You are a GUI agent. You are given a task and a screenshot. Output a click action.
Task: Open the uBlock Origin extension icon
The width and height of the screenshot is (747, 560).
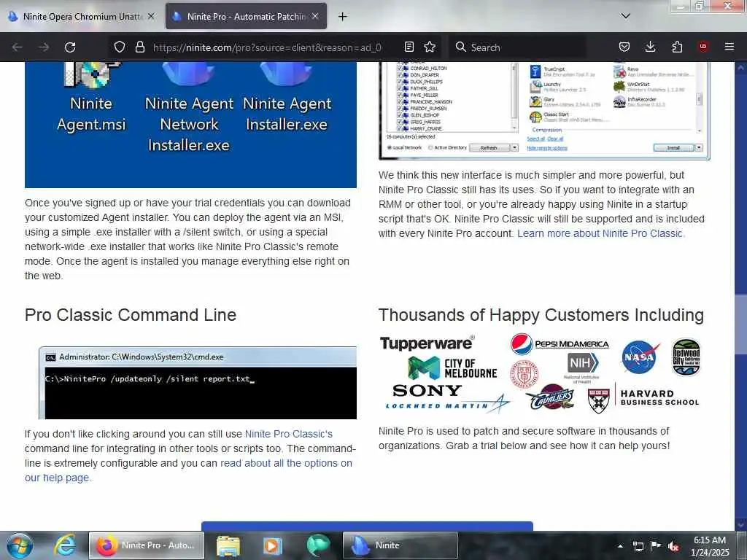703,47
